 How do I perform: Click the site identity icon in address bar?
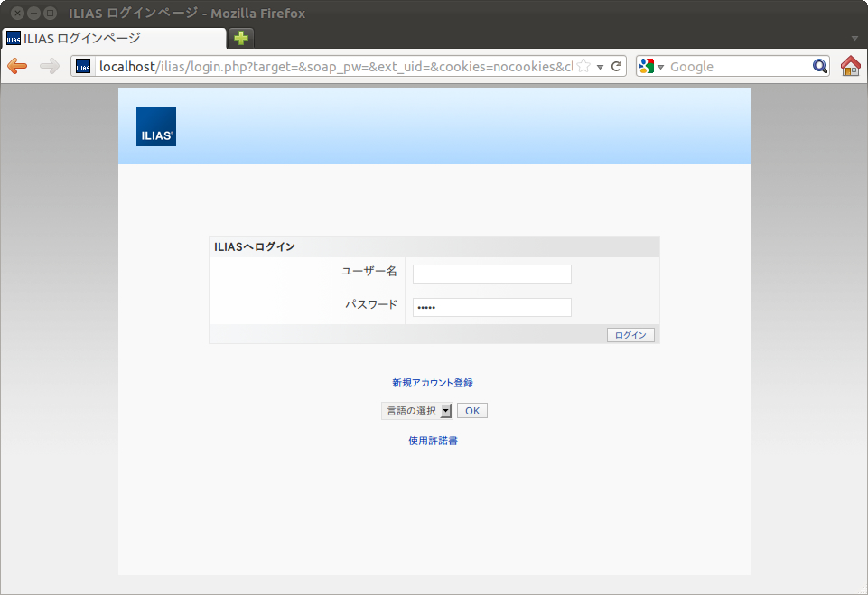(x=83, y=66)
